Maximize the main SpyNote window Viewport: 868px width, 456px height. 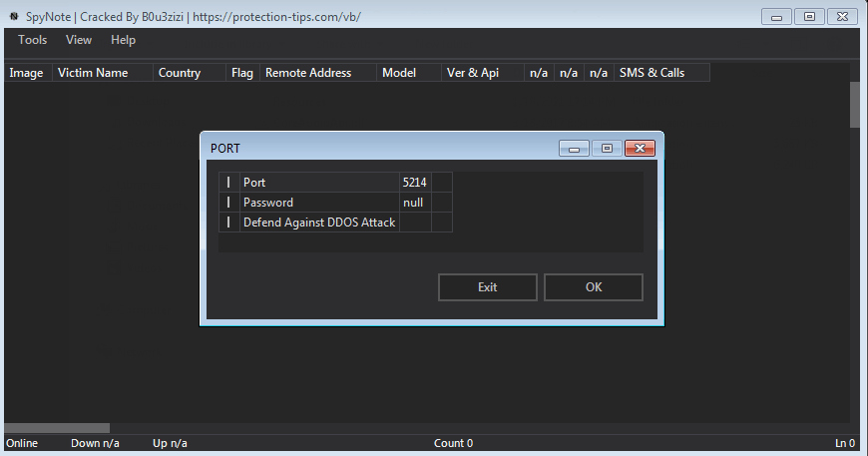809,17
